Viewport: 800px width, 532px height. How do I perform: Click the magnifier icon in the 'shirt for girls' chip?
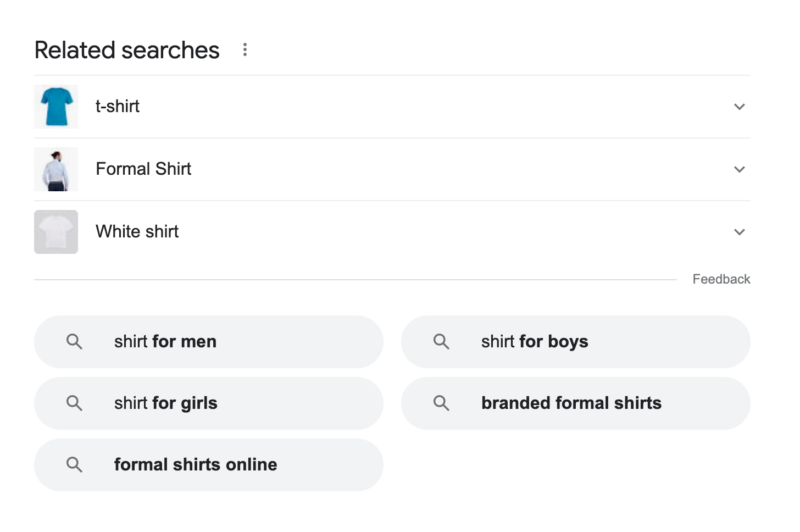(x=75, y=403)
